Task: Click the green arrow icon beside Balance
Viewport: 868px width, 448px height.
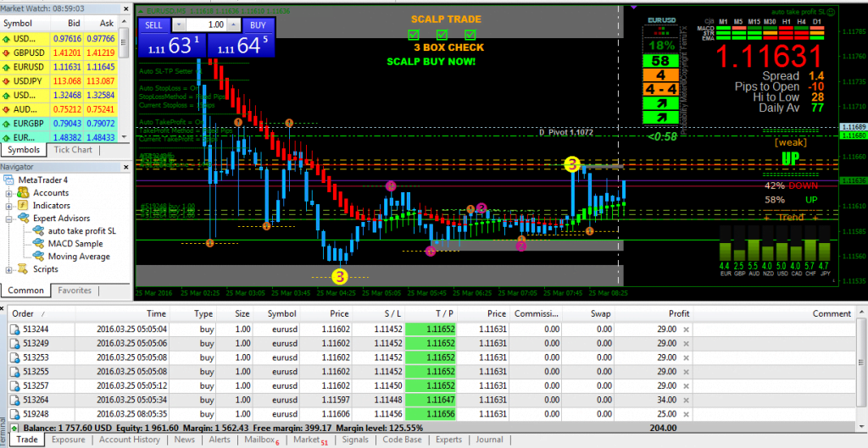Action: 16,428
